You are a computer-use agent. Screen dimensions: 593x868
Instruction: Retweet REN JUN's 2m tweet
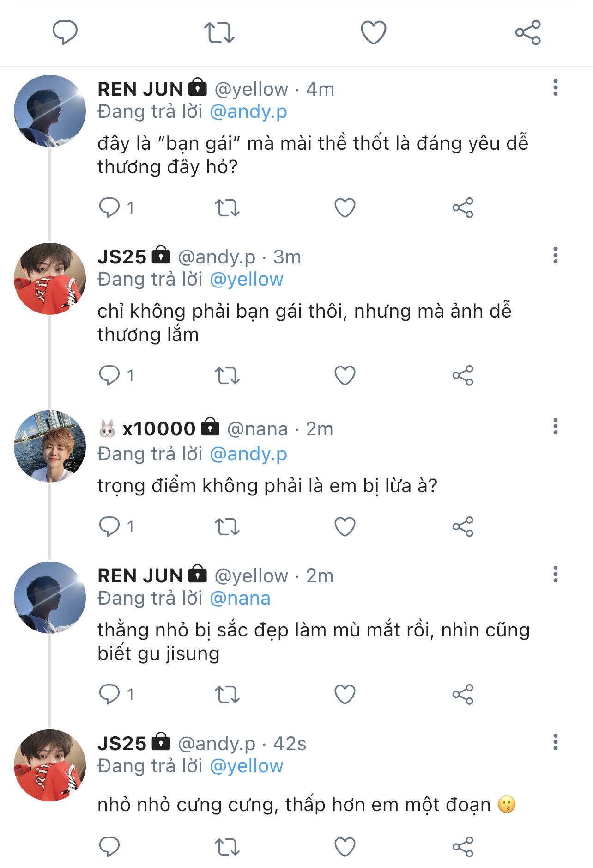pyautogui.click(x=227, y=694)
